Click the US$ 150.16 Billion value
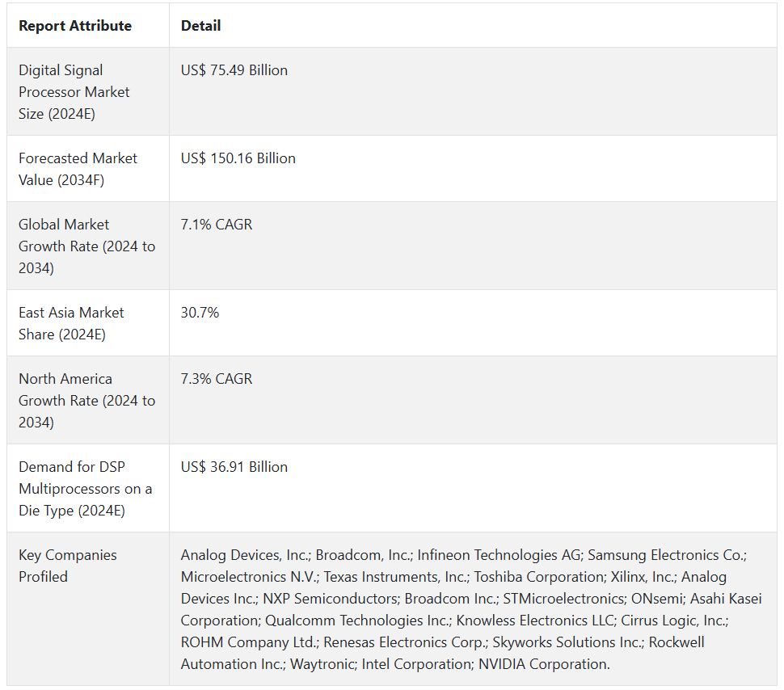The height and width of the screenshot is (690, 784). (238, 158)
